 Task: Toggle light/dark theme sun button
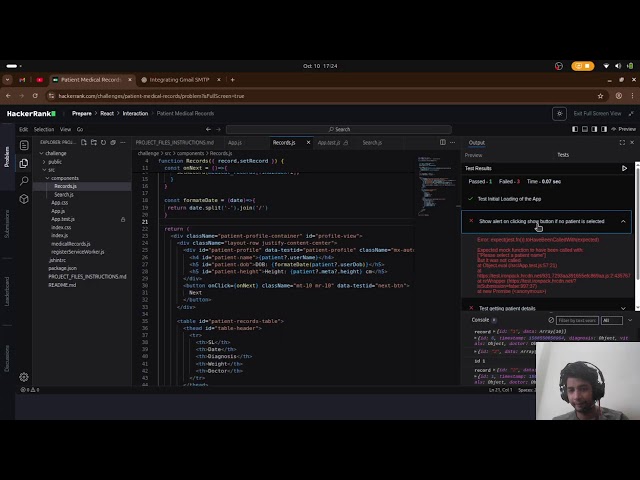click(x=559, y=113)
